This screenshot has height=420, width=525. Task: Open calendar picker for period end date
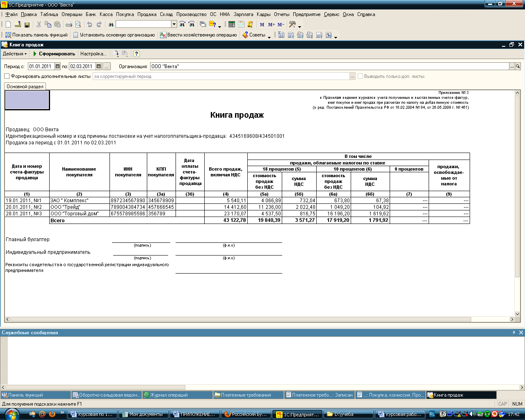tap(99, 66)
